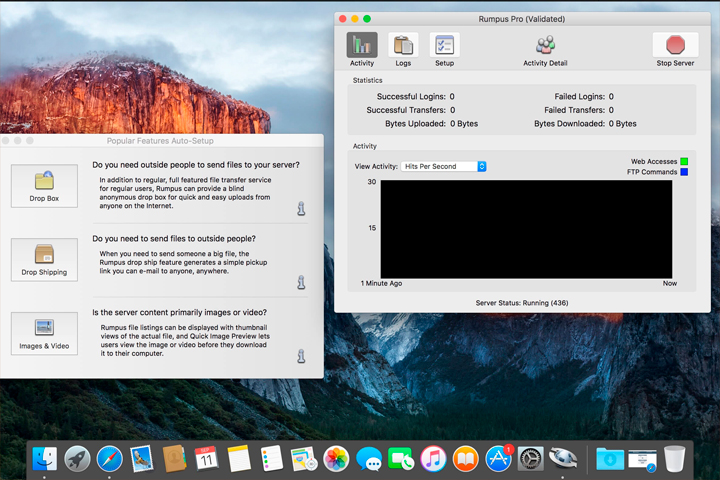Open App Store from the Dock
The image size is (720, 480).
(x=498, y=458)
